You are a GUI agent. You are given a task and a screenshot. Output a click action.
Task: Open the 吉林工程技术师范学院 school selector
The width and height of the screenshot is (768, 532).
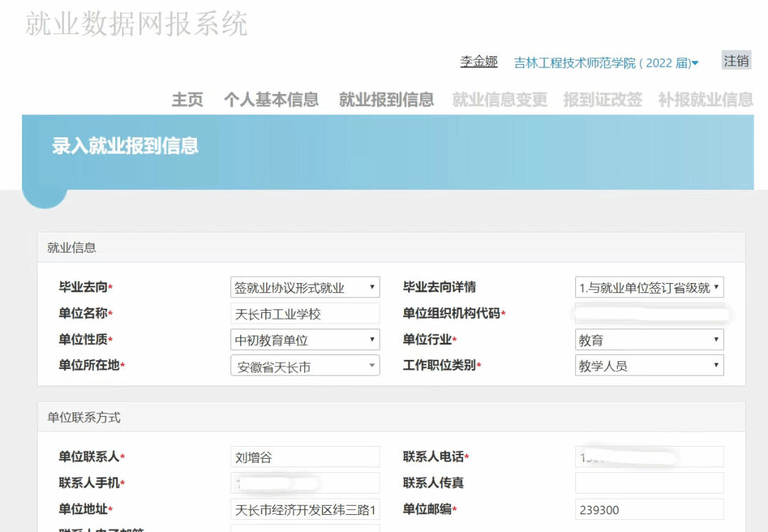(606, 63)
